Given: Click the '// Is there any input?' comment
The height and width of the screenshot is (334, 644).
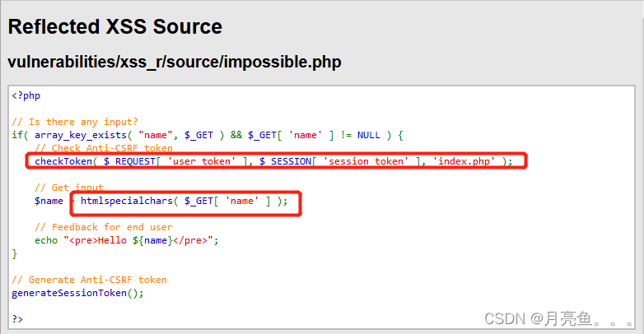Looking at the screenshot, I should [75, 122].
